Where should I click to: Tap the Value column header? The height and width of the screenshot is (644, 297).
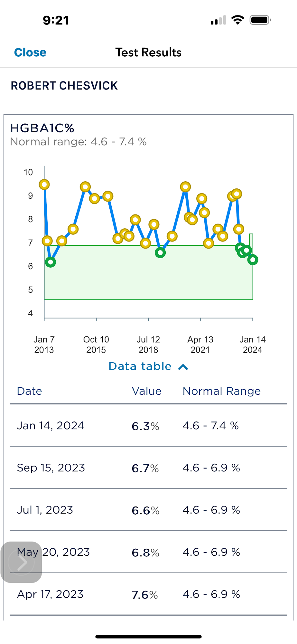pyautogui.click(x=147, y=391)
